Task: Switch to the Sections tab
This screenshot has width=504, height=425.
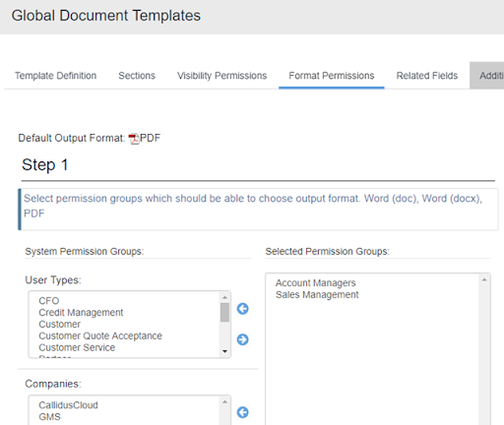Action: (x=137, y=76)
